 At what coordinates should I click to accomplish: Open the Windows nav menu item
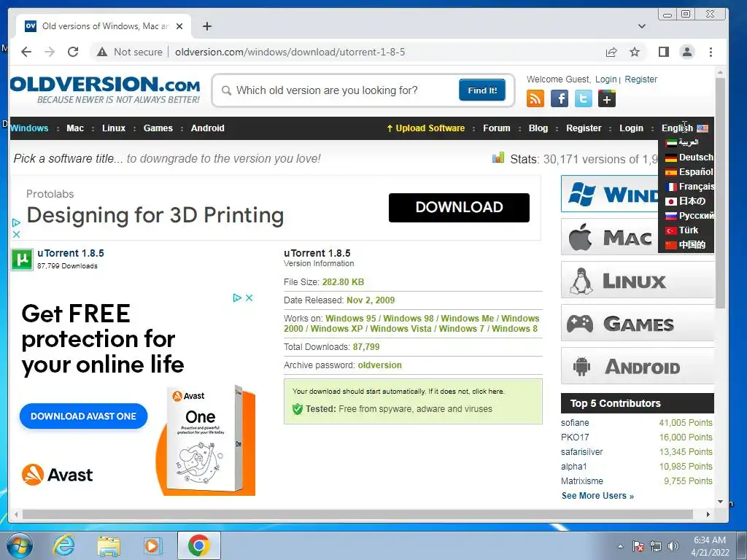[29, 128]
